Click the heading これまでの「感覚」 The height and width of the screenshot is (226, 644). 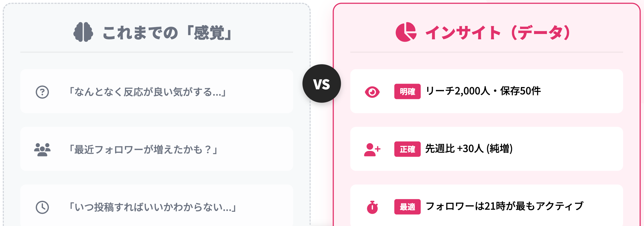167,33
